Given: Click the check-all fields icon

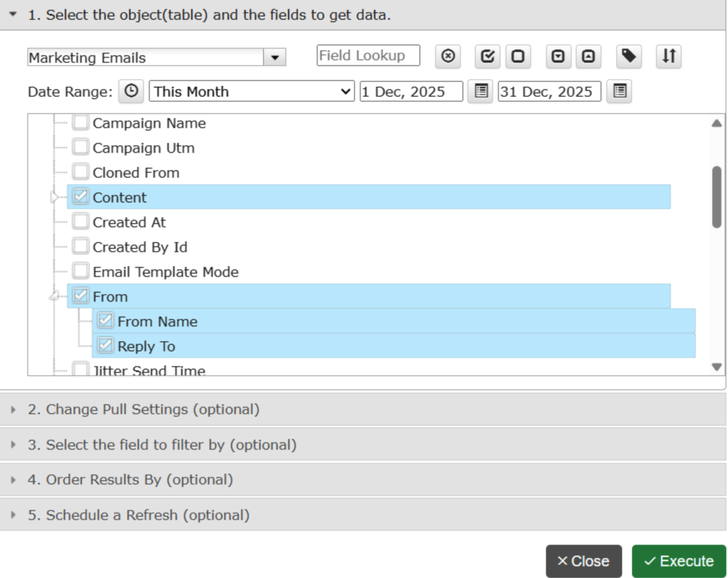Looking at the screenshot, I should tap(488, 56).
